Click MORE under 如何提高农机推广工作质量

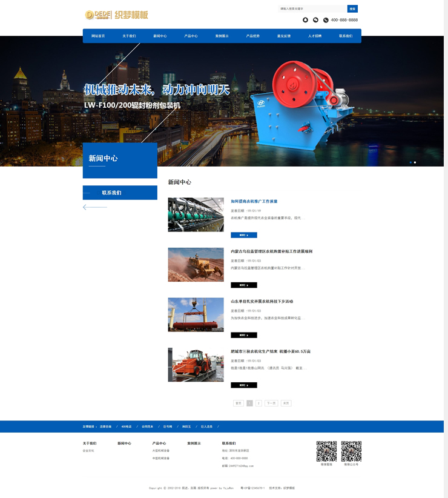point(243,235)
